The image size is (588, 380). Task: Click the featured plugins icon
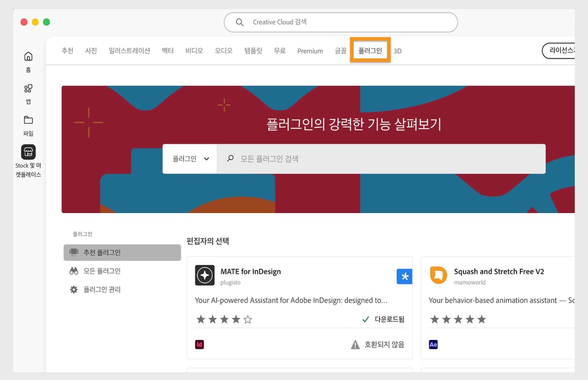click(x=74, y=252)
